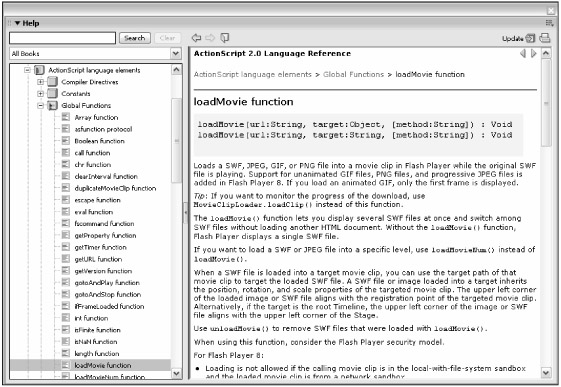Open asfunction protocol topic

click(103, 129)
